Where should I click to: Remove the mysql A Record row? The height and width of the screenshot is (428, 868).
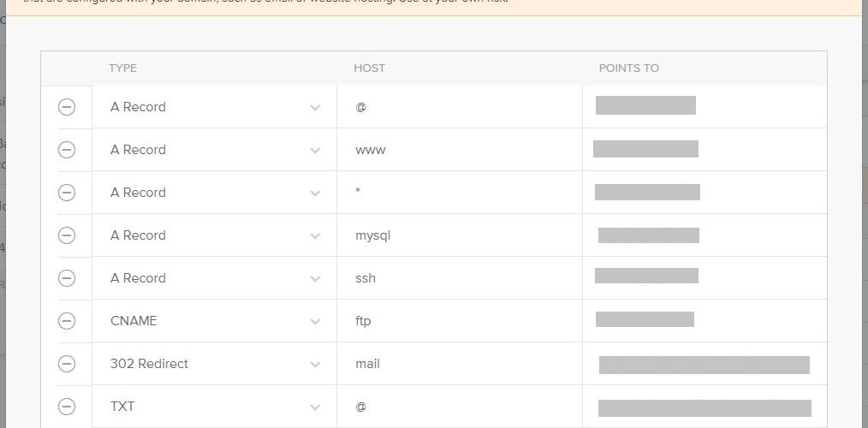pos(67,235)
